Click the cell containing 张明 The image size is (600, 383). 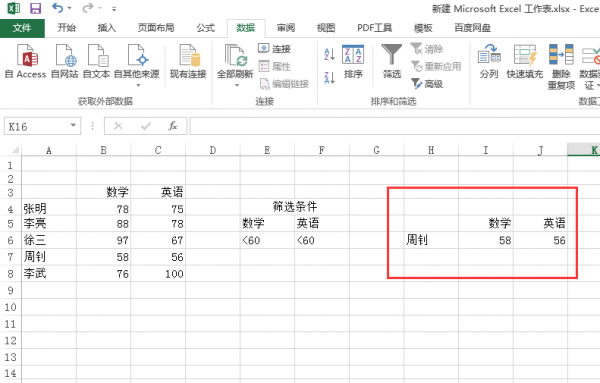(49, 208)
